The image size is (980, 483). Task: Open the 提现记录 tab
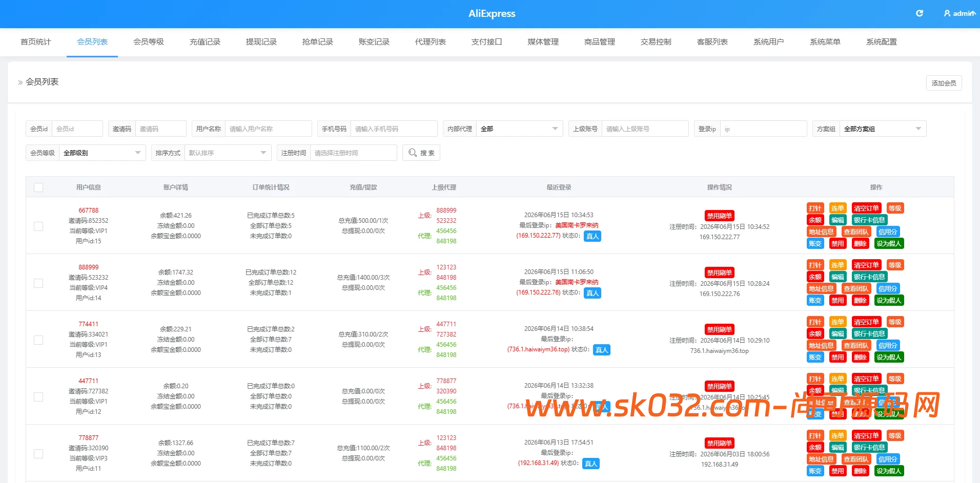(261, 42)
